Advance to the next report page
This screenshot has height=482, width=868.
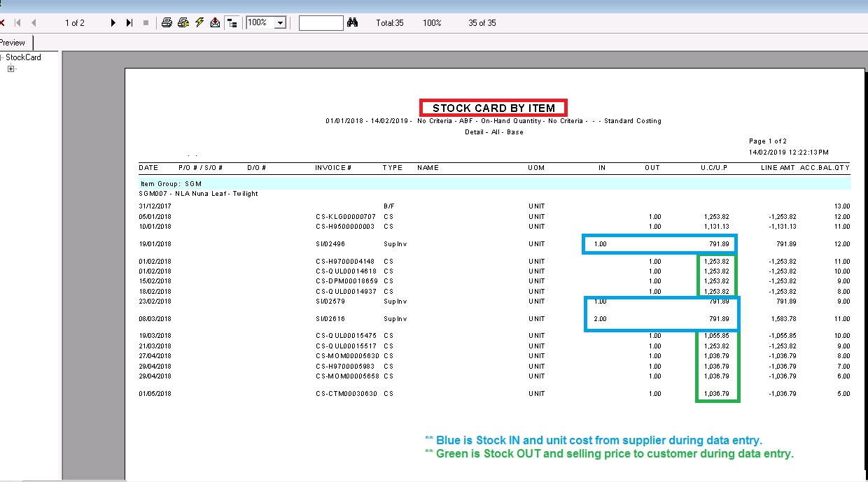click(113, 23)
